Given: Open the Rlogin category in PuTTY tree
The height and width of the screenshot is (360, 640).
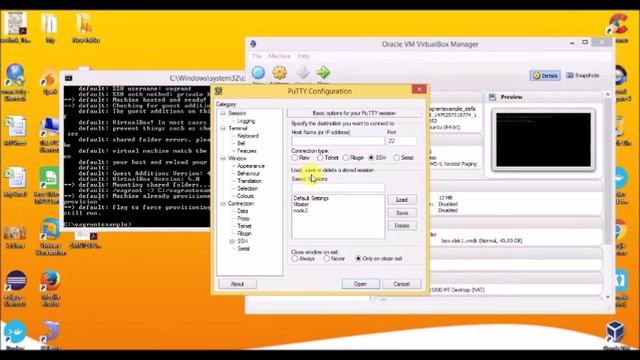Looking at the screenshot, I should click(244, 234).
